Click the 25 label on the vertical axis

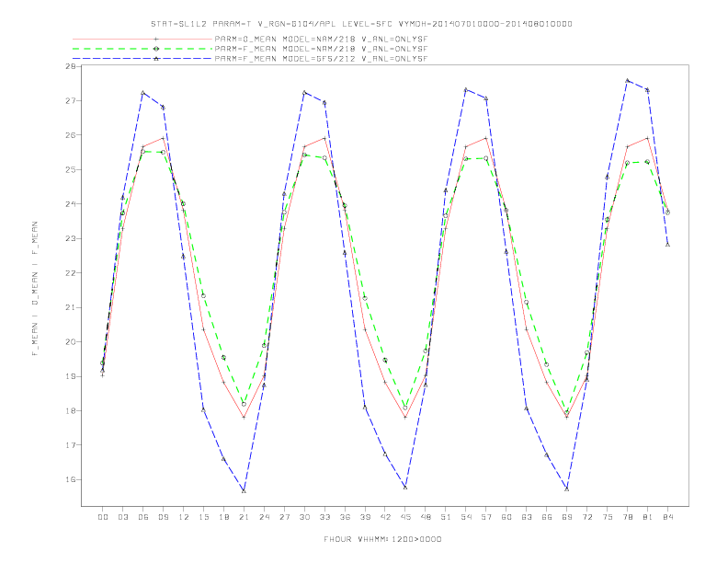(x=71, y=169)
